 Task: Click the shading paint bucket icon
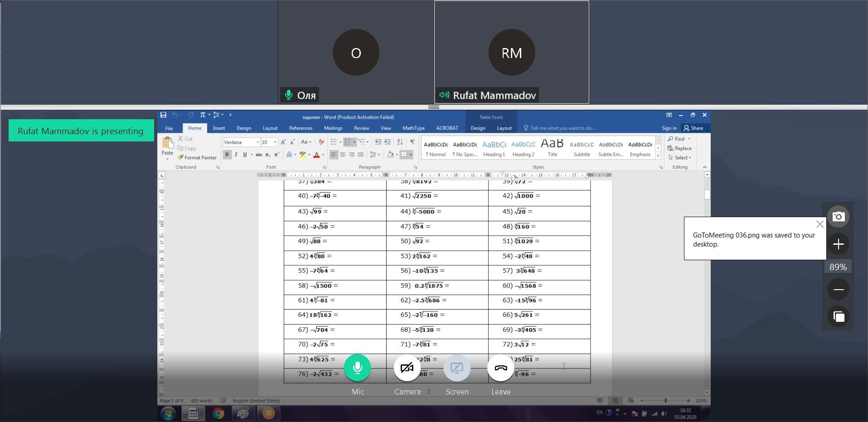390,155
